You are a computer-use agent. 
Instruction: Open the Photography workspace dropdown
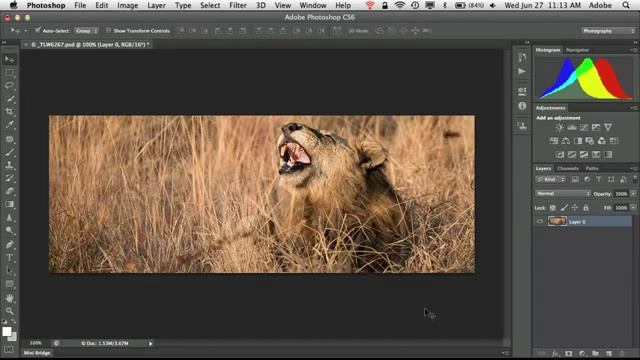(608, 31)
